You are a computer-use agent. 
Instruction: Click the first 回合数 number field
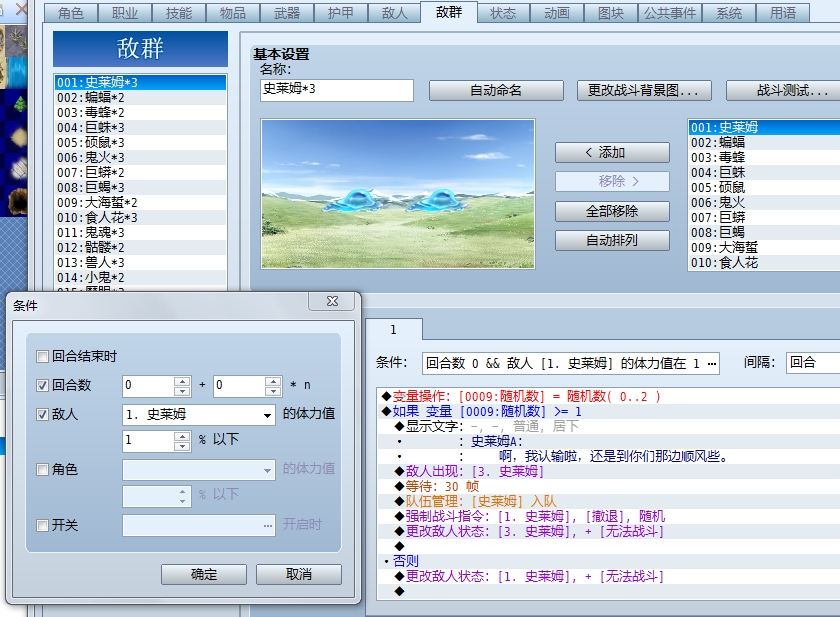coord(148,386)
